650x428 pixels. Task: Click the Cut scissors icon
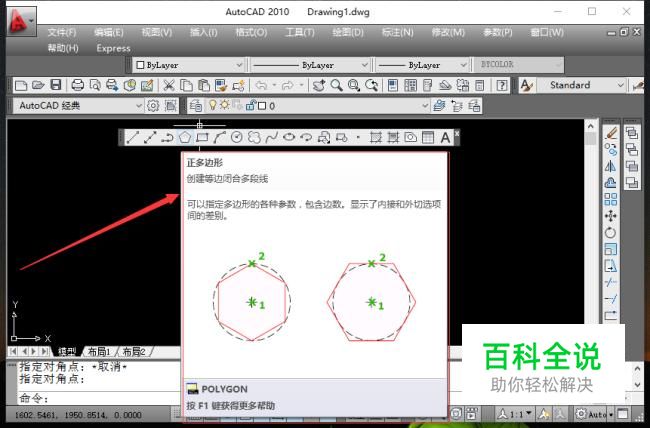point(168,85)
